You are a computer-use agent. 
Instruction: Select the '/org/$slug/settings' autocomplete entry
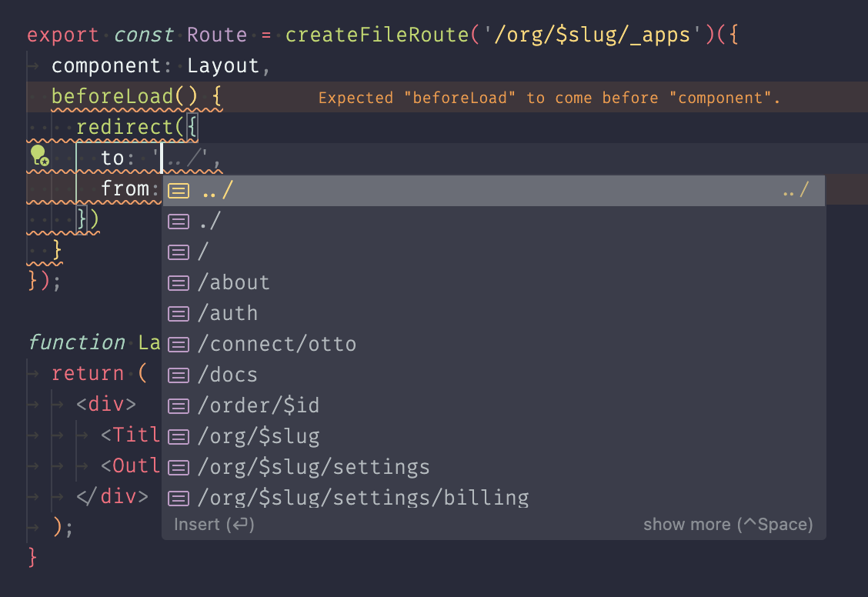click(313, 467)
